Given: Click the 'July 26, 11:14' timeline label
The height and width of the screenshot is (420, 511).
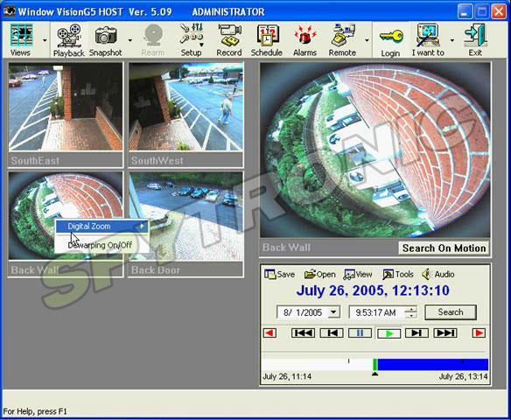Looking at the screenshot, I should (287, 376).
